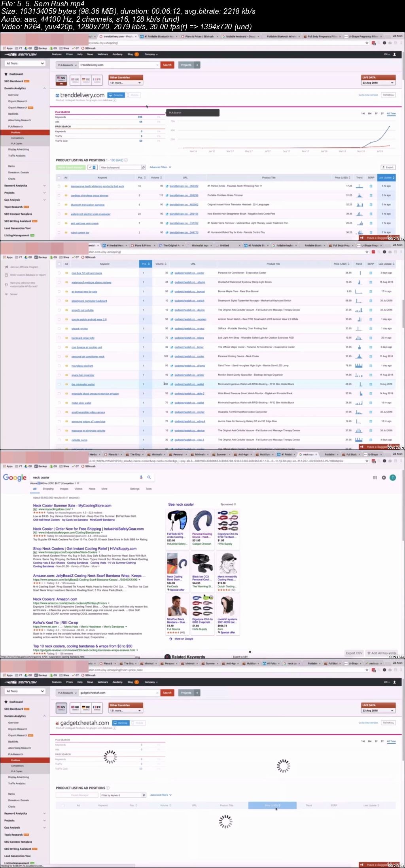Screen dimensions: 405x868
Task: Click trend chart icon for 'hourglass stoplight' row
Action: 359,366
